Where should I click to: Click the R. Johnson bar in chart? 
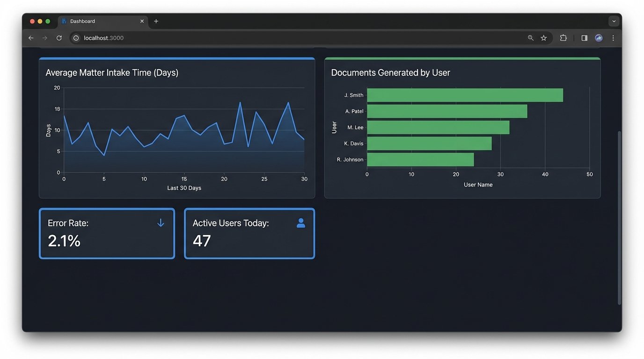tap(420, 160)
